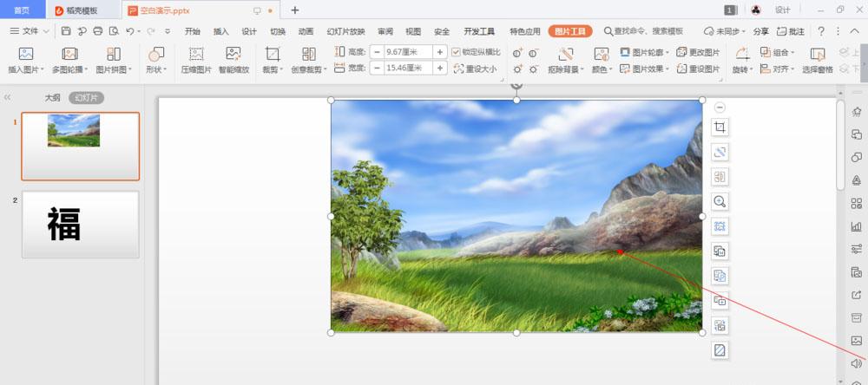Click the Print icon in quick toolbar
The image size is (868, 385).
98,31
